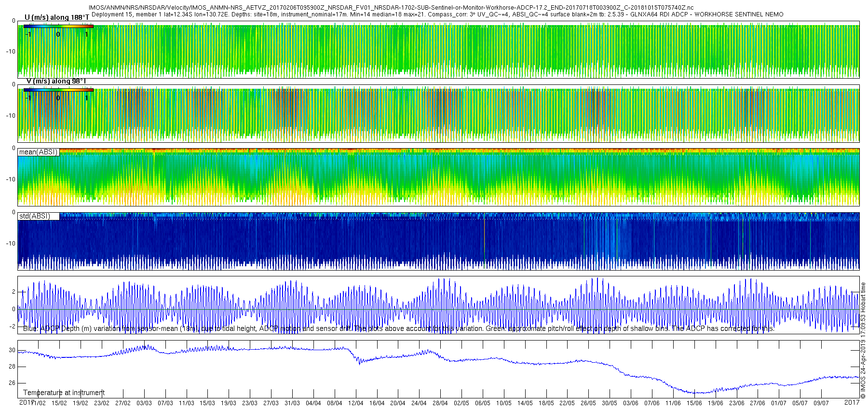This screenshot has width=868, height=410.
Task: Click the '15/02' date tick label
Action: click(x=59, y=403)
